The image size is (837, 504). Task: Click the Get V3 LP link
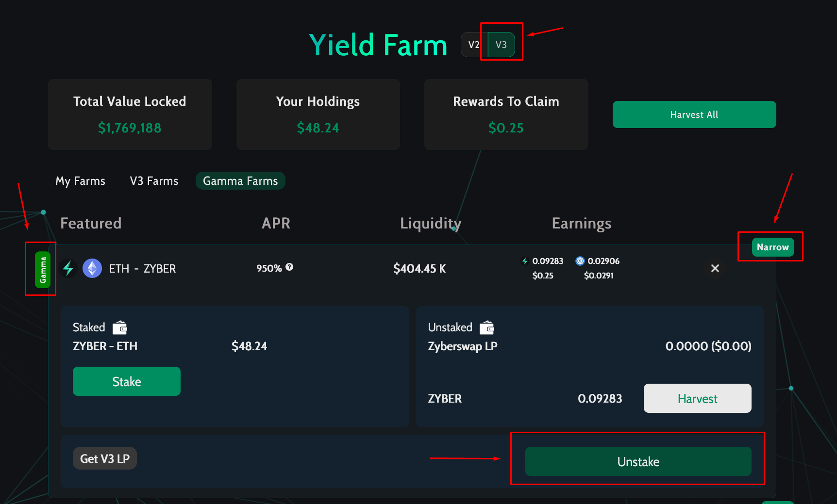click(x=105, y=458)
